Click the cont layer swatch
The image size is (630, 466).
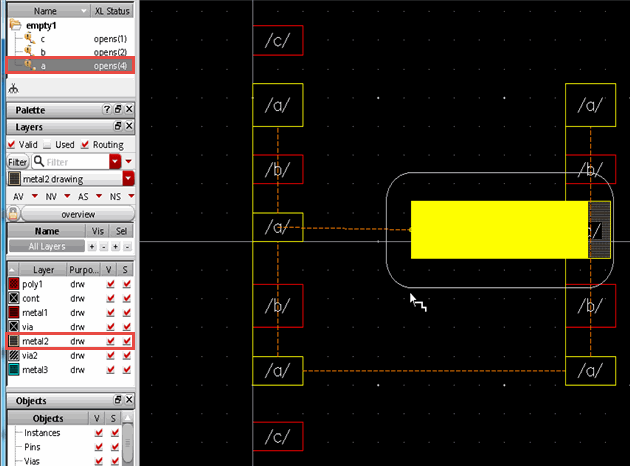coord(14,298)
